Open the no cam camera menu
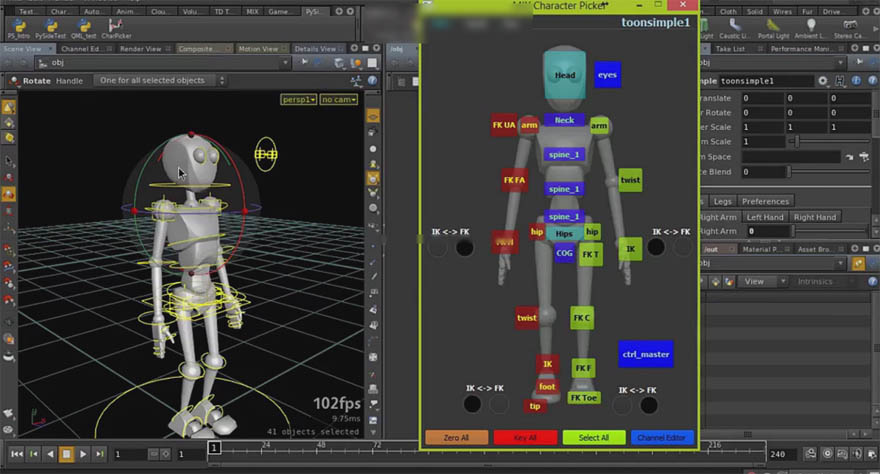The width and height of the screenshot is (880, 474). [338, 99]
